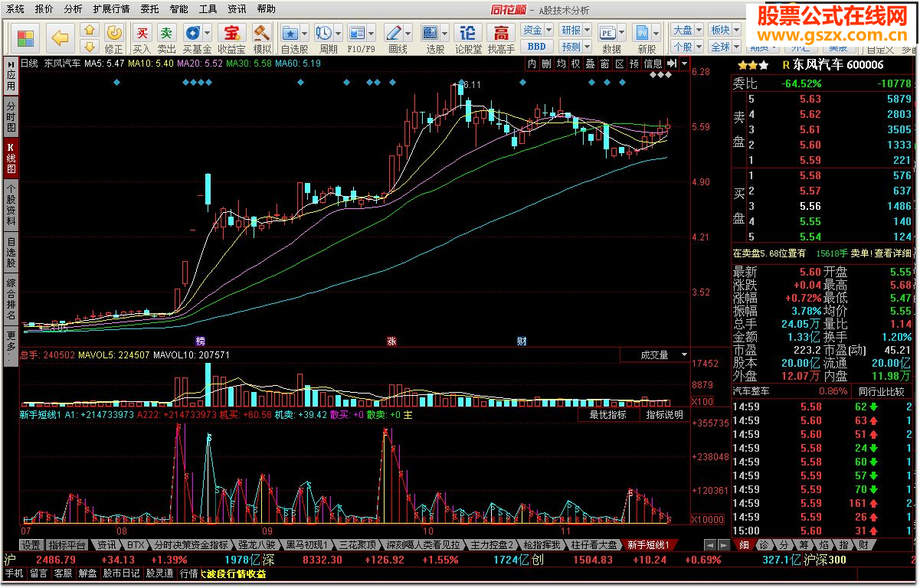The width and height of the screenshot is (920, 588).
Task: Click the 指标说明 button
Action: [663, 415]
